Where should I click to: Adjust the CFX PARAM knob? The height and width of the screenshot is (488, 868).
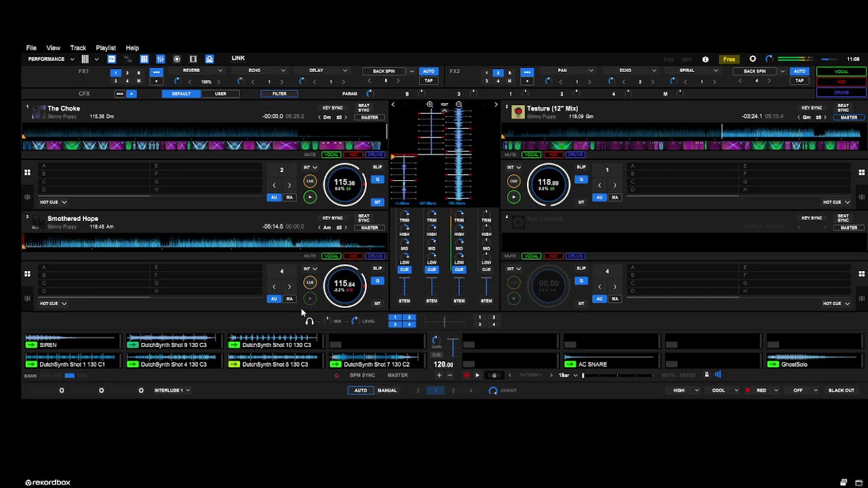click(x=369, y=94)
